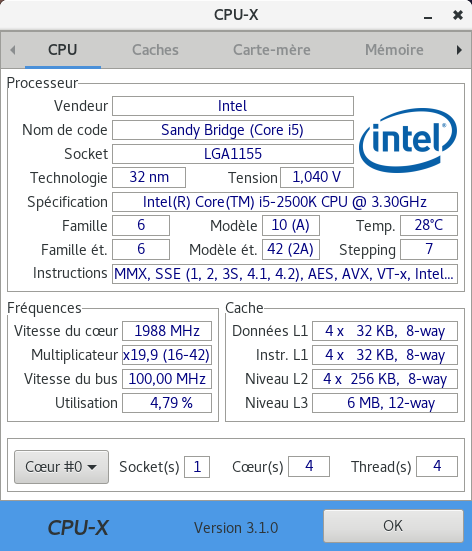Viewport: 472px width, 551px height.
Task: Click the Thread(s) count box
Action: coord(437,466)
